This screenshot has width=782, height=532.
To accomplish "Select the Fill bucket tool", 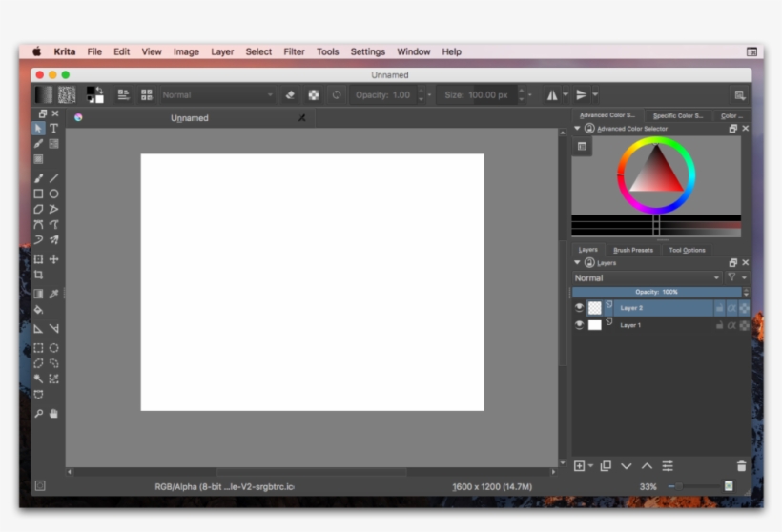I will tap(38, 310).
